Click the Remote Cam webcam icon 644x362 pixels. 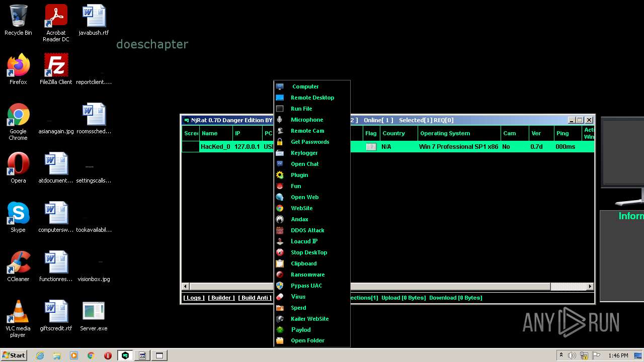[x=280, y=131]
